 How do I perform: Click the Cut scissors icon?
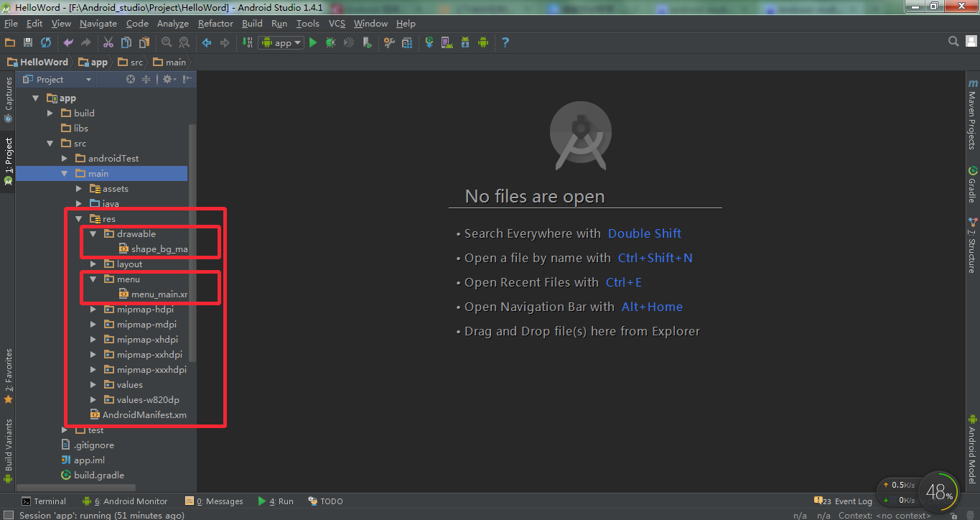(x=108, y=42)
